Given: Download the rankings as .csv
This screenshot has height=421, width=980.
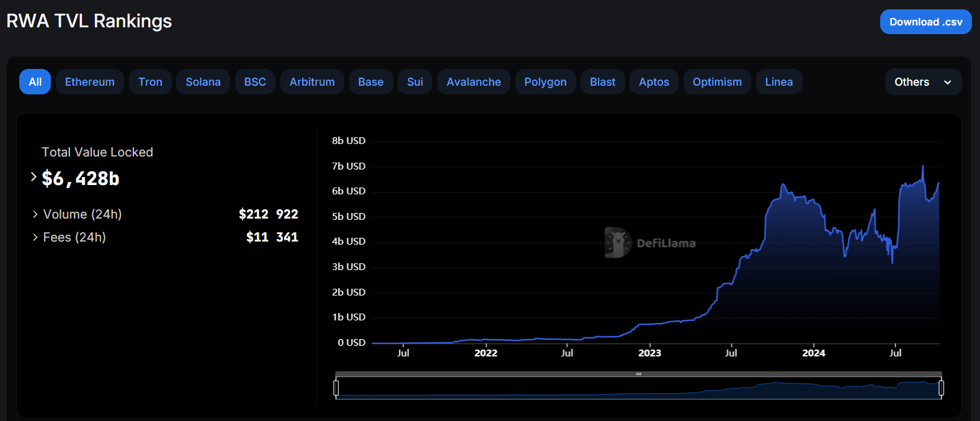Looking at the screenshot, I should pos(925,22).
